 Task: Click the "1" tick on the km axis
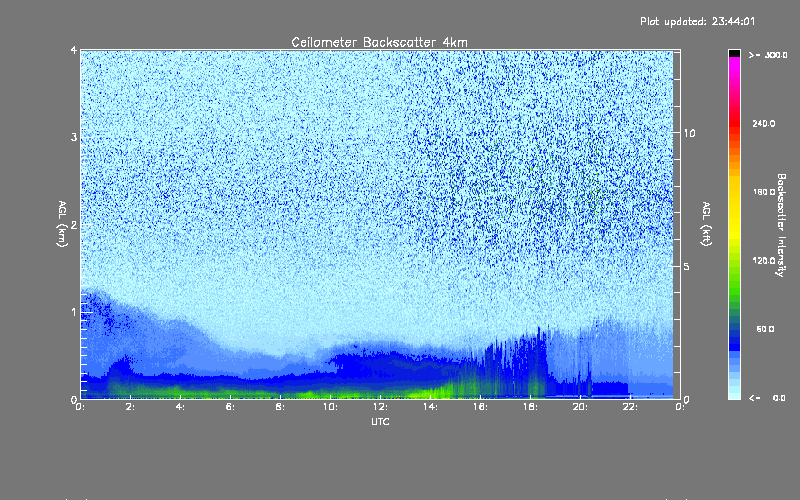pos(74,312)
